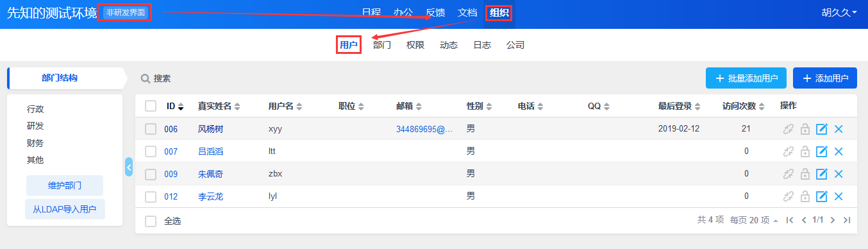The image size is (868, 249).
Task: Toggle the 全选 checkbox in the table footer
Action: (151, 221)
